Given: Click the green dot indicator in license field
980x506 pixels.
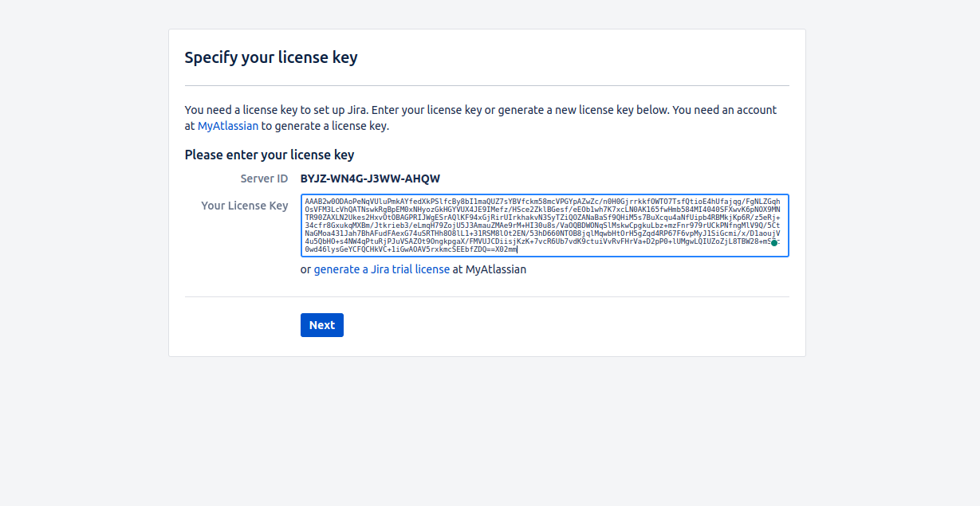Looking at the screenshot, I should click(x=773, y=243).
